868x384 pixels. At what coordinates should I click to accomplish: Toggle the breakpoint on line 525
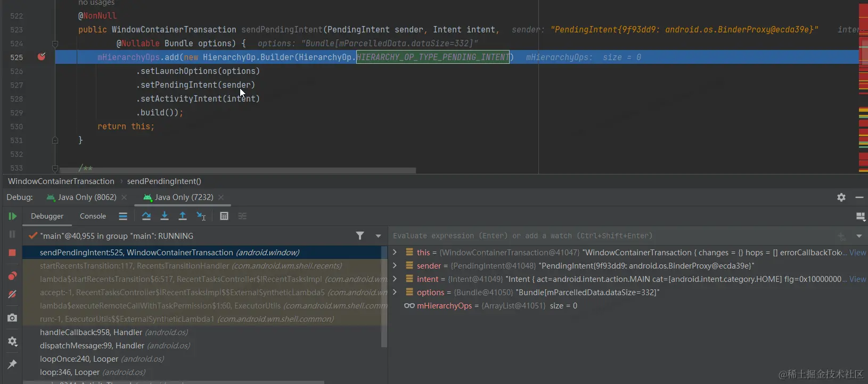[42, 56]
